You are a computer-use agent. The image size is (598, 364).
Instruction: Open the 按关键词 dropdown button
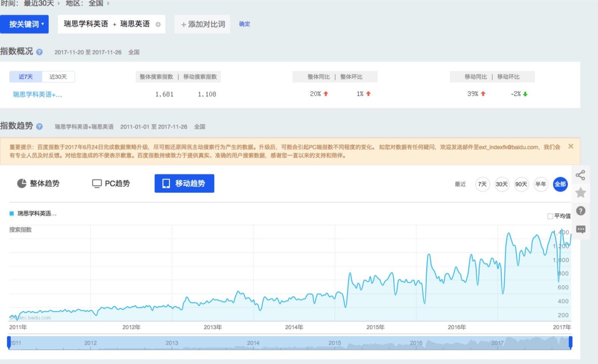[x=24, y=24]
